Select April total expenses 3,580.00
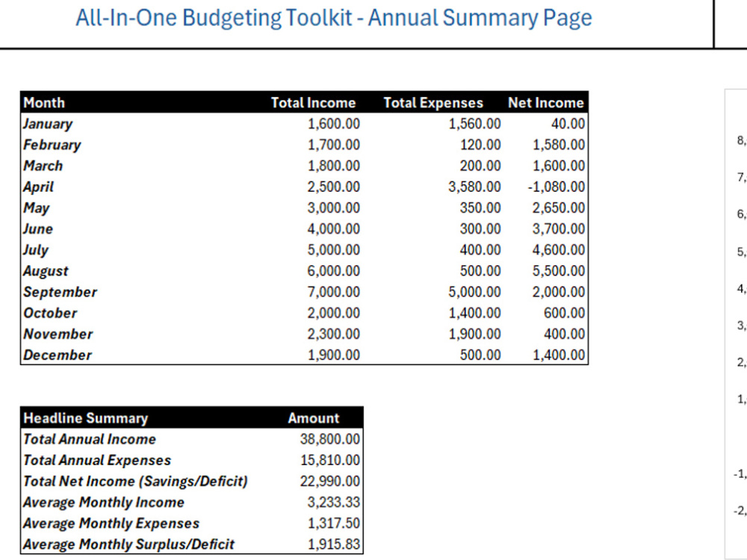The width and height of the screenshot is (747, 560). pyautogui.click(x=474, y=187)
